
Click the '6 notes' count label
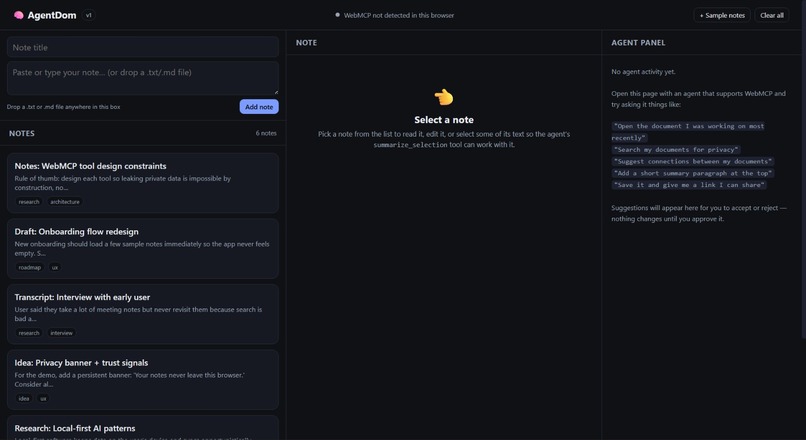[266, 133]
